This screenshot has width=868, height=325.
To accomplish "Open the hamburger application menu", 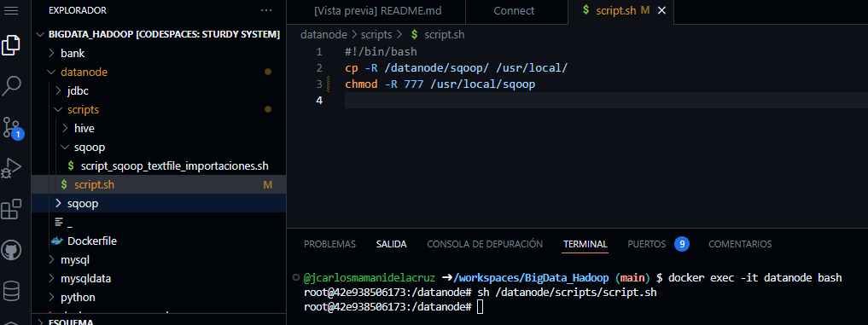I will click(11, 10).
